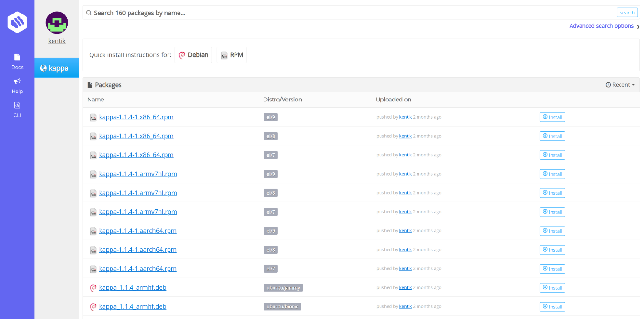The height and width of the screenshot is (319, 644).
Task: Open kappa-1.1.4-1.x86_64.rpm for el/7
Action: coord(136,155)
